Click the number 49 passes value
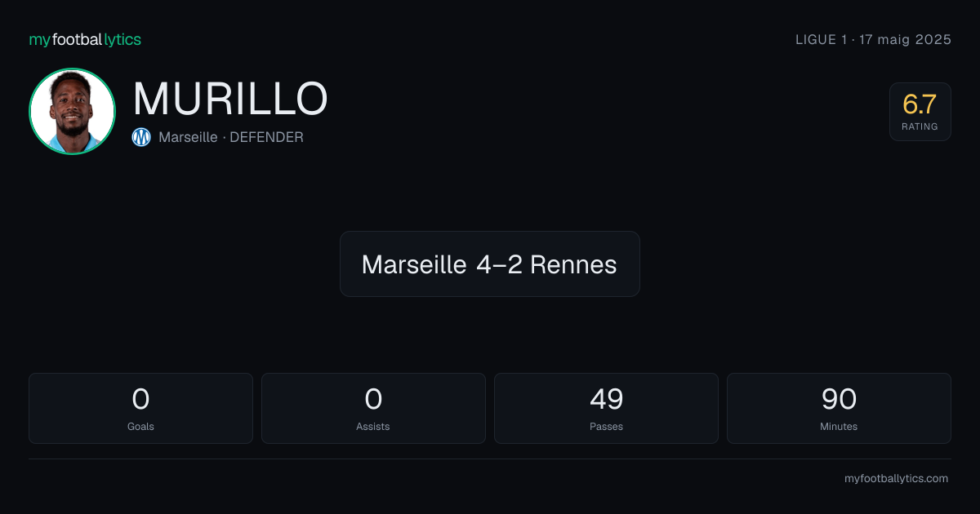Viewport: 980px width, 514px height. click(x=606, y=399)
